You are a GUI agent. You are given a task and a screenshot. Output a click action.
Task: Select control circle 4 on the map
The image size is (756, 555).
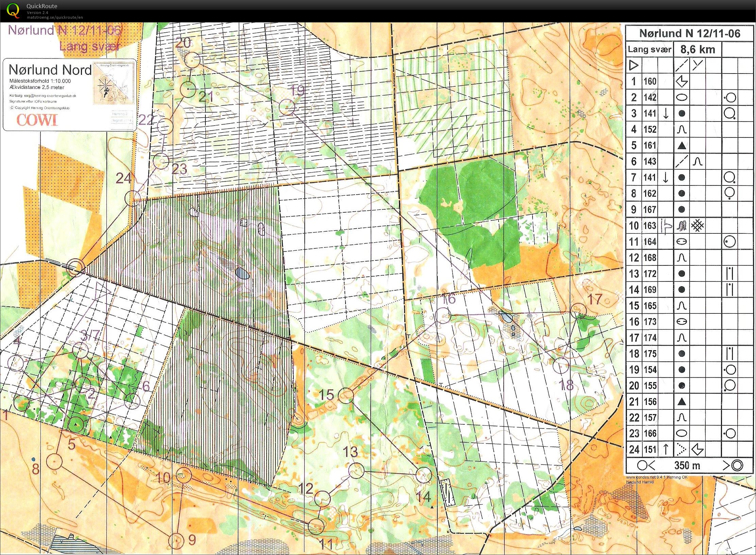tap(16, 363)
